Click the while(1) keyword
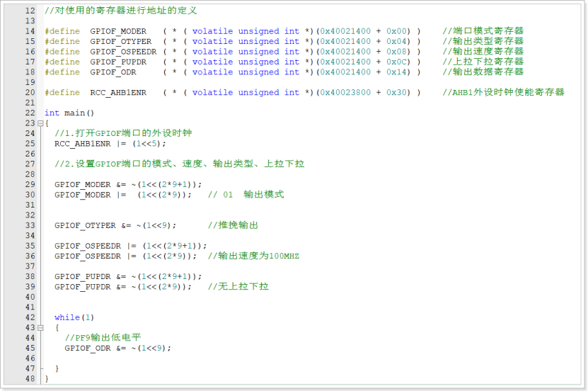 [74, 317]
